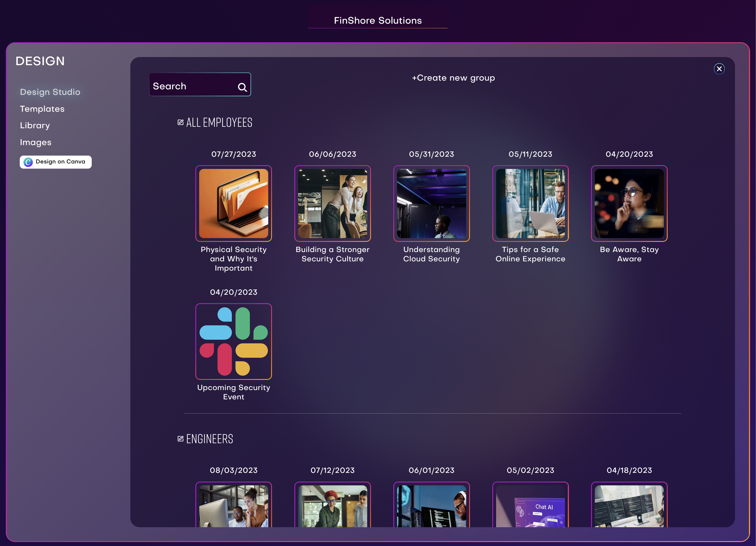Screen dimensions: 756x546
Task: Click into the Search field
Action: tap(193, 86)
